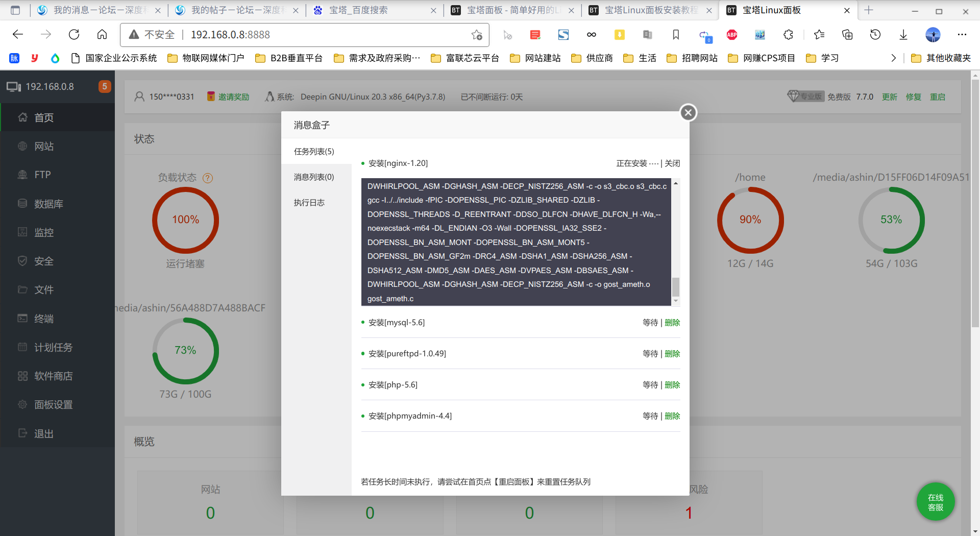
Task: Click the 专业版 diamond badge
Action: coord(805,96)
